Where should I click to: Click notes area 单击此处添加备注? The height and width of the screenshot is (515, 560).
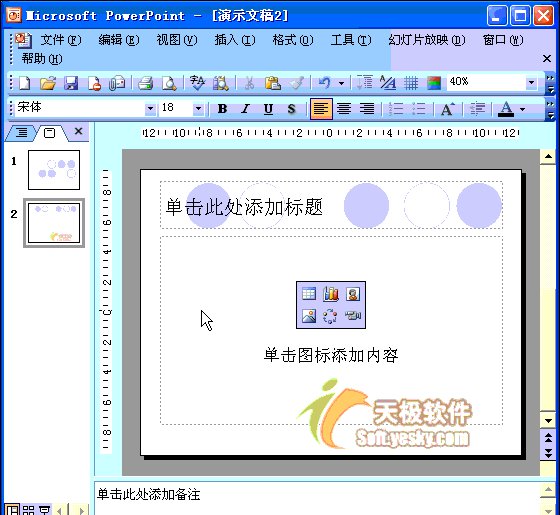tap(149, 494)
